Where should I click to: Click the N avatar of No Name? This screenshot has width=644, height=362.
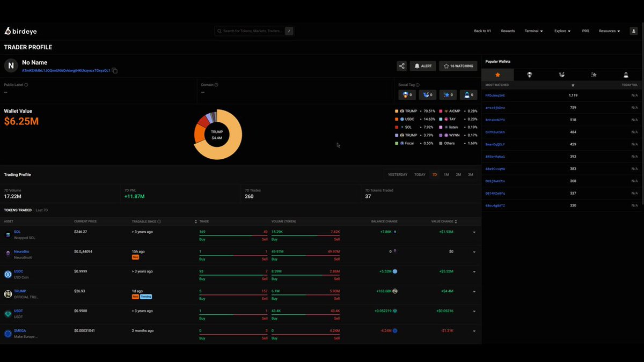11,66
